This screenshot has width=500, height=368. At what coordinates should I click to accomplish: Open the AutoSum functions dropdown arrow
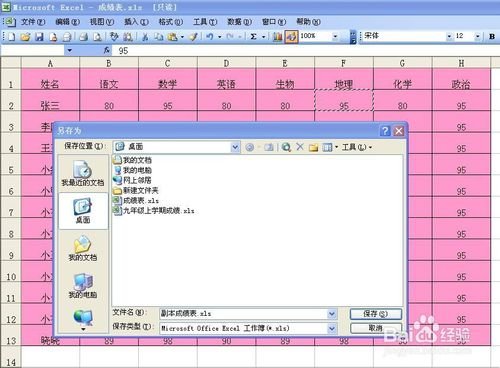[263, 37]
